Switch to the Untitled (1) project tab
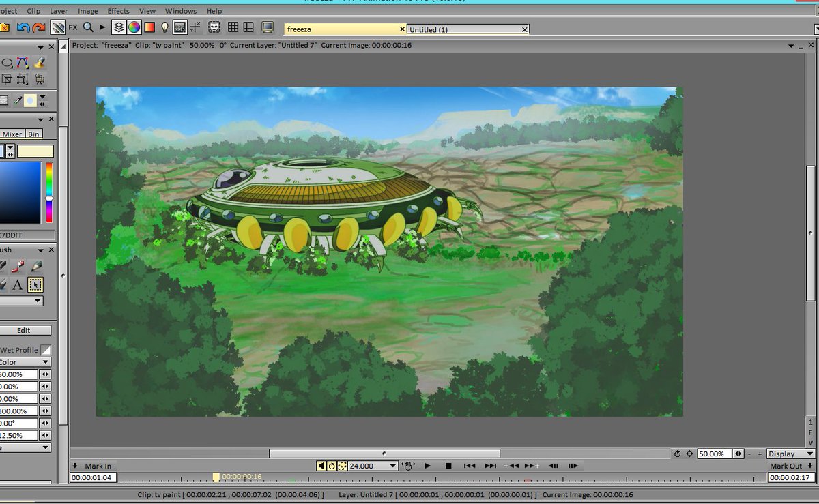Image resolution: width=819 pixels, height=504 pixels. point(468,29)
